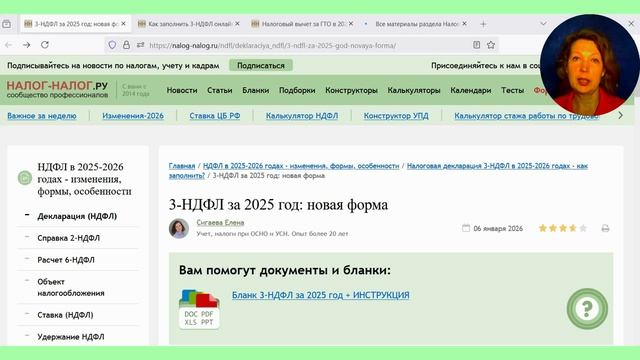Follow the Изменения-2026 link
The height and width of the screenshot is (360, 640).
point(133,116)
